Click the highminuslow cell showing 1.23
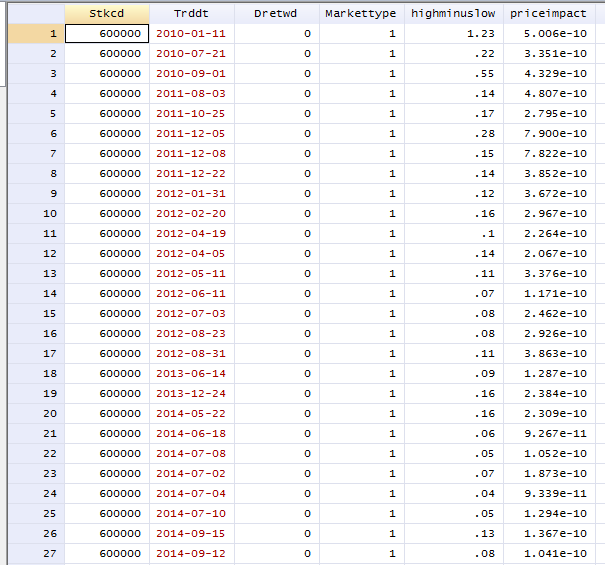 point(454,34)
